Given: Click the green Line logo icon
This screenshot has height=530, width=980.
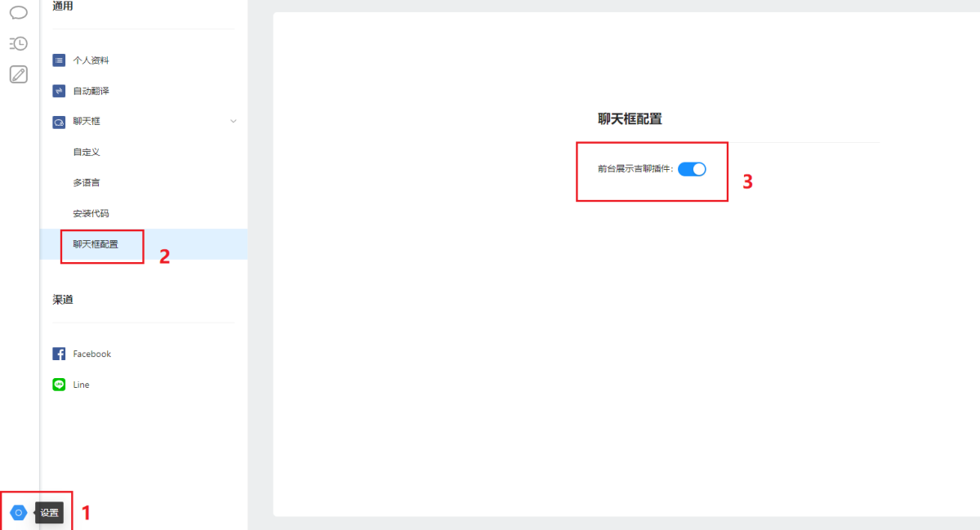Looking at the screenshot, I should click(59, 385).
